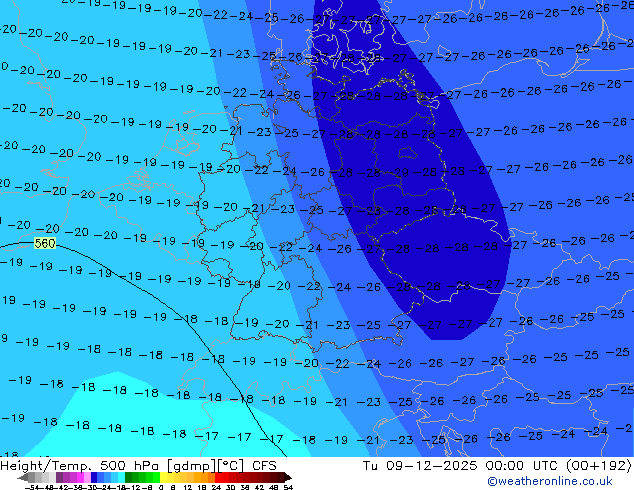Open the weatheronline.co.uk copyright link

[549, 481]
